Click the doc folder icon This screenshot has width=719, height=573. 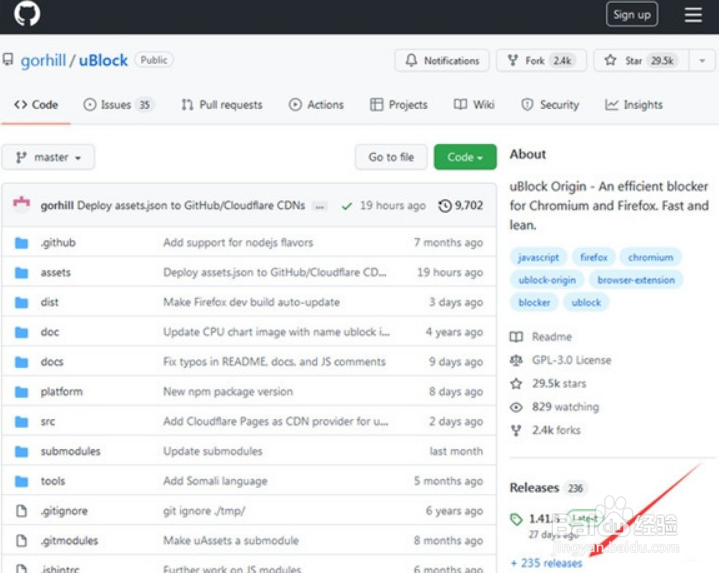21,332
